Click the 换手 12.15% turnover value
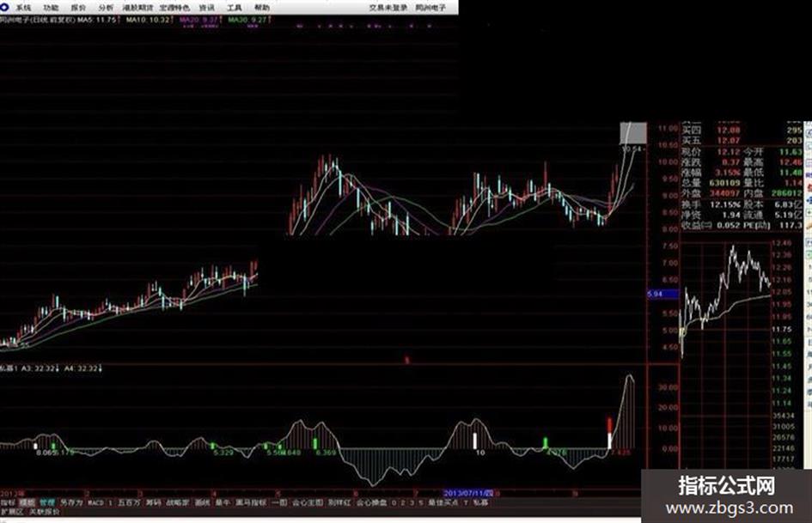 point(725,204)
